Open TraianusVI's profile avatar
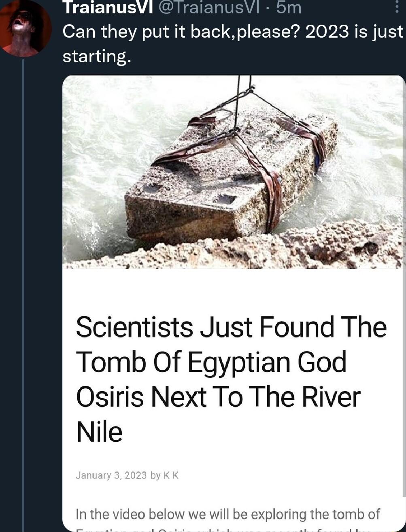This screenshot has height=532, width=406. pyautogui.click(x=25, y=28)
